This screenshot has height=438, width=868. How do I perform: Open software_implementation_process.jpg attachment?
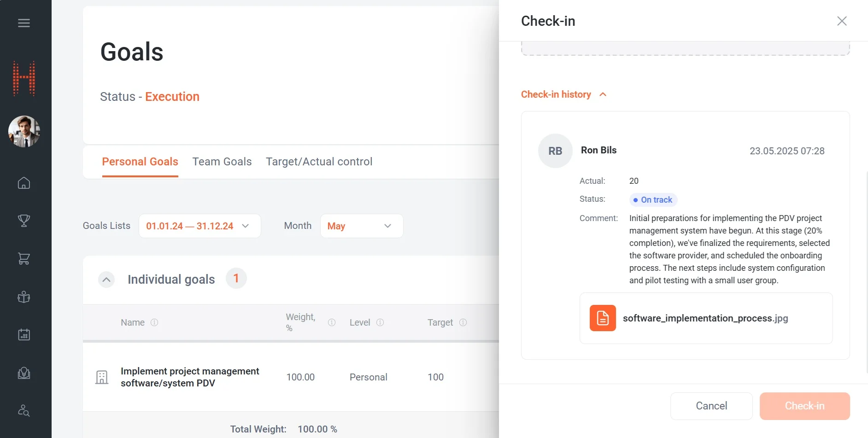(705, 318)
